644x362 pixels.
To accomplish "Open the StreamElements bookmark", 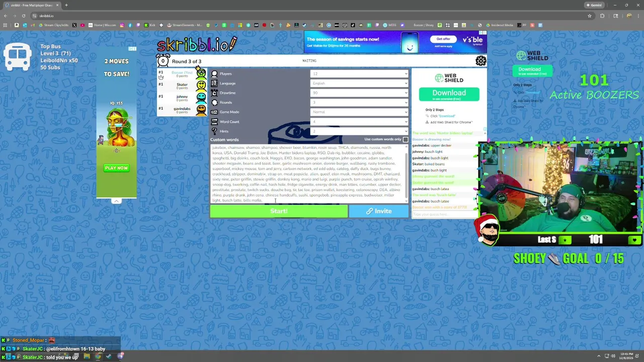I will click(185, 25).
